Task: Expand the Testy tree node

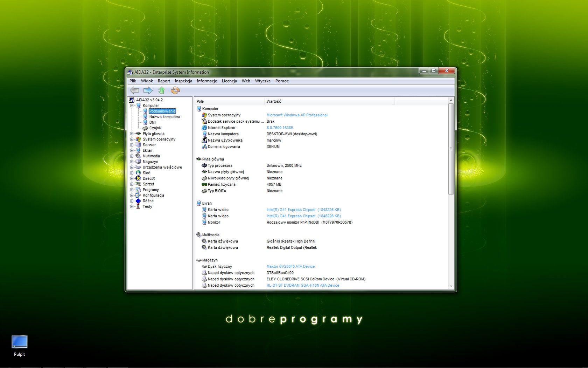Action: 132,206
